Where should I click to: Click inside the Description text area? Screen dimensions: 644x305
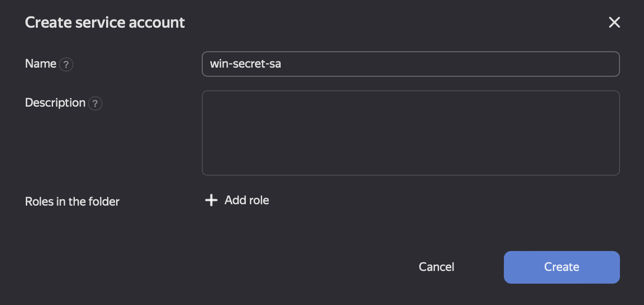click(410, 133)
